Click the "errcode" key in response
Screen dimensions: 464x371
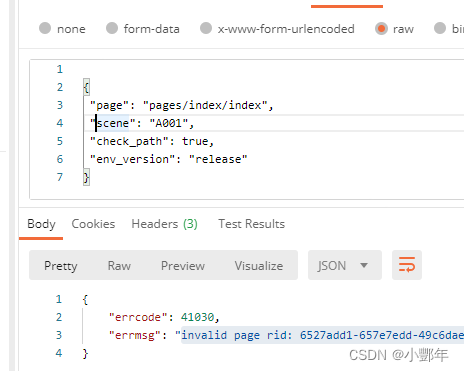point(138,317)
